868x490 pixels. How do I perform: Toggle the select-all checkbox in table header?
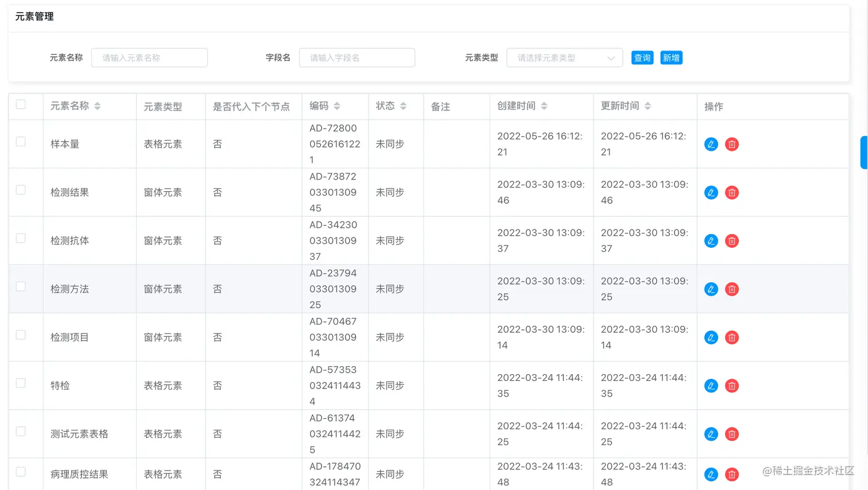coord(21,104)
